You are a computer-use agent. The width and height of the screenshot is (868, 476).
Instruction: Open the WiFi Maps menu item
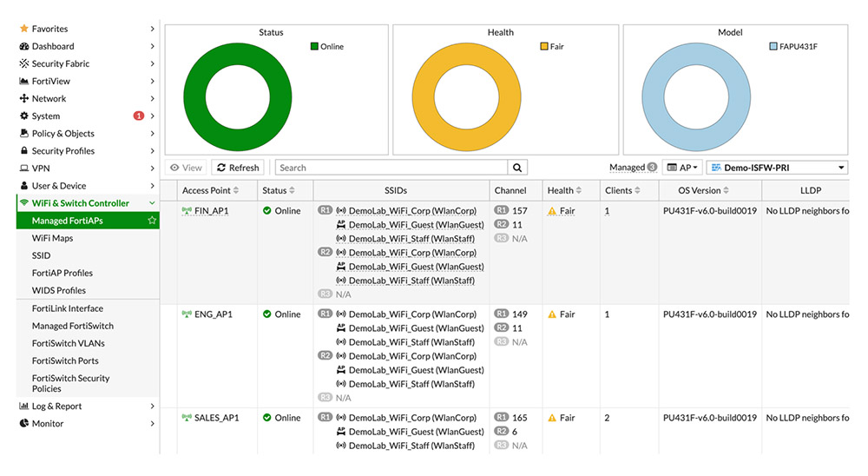pyautogui.click(x=53, y=238)
